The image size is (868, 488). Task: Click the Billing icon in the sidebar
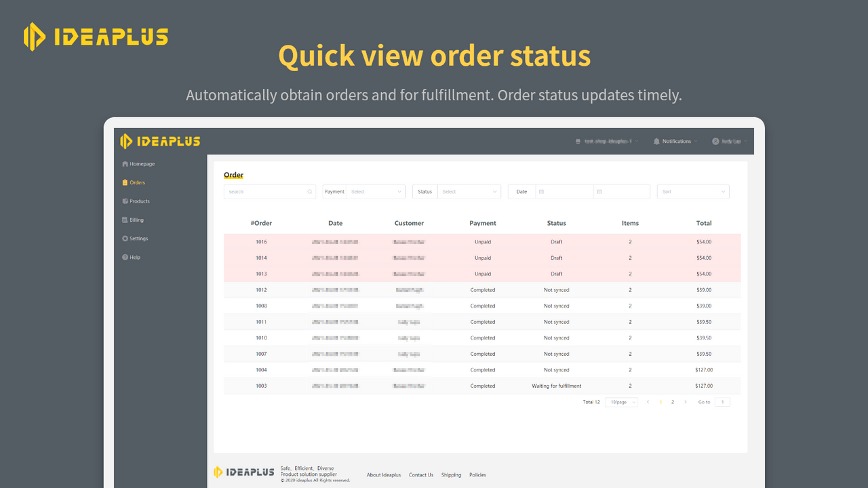point(125,220)
